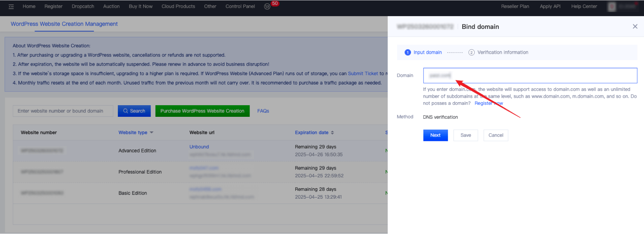
Task: Select the Input domain step
Action: coord(423,52)
